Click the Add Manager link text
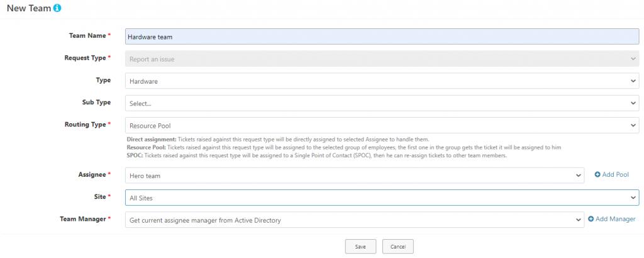Image resolution: width=644 pixels, height=258 pixels. coord(616,219)
